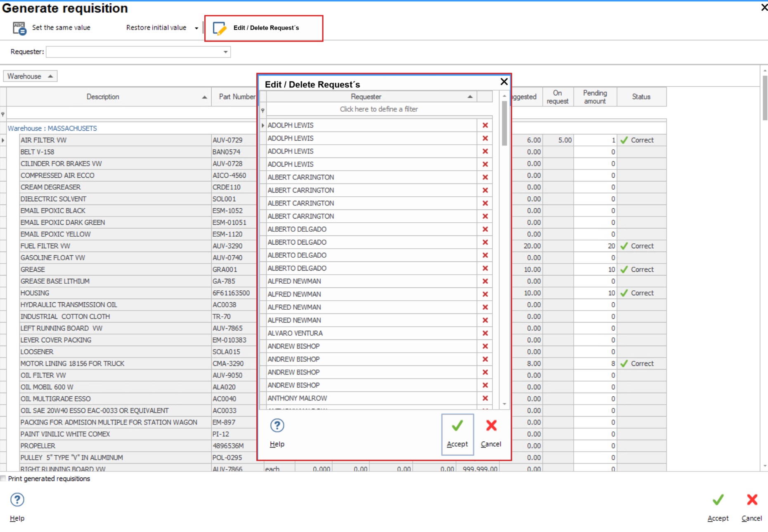The height and width of the screenshot is (532, 768).
Task: Click the ANTHONY MALROW requester name
Action: pyautogui.click(x=298, y=398)
